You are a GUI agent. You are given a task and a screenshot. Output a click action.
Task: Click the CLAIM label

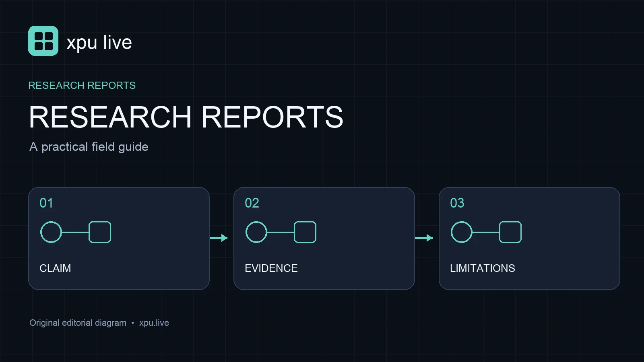[55, 268]
